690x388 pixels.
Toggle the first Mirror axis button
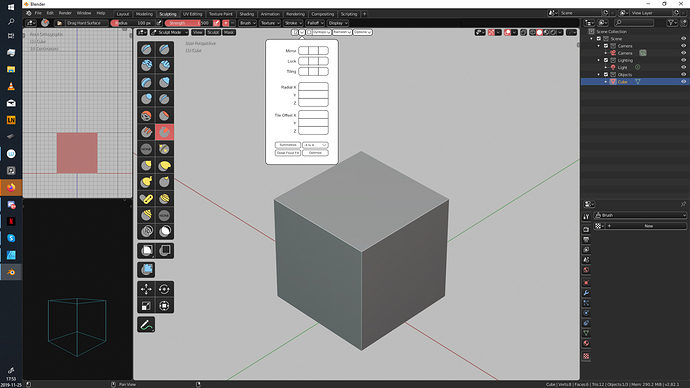[304, 51]
